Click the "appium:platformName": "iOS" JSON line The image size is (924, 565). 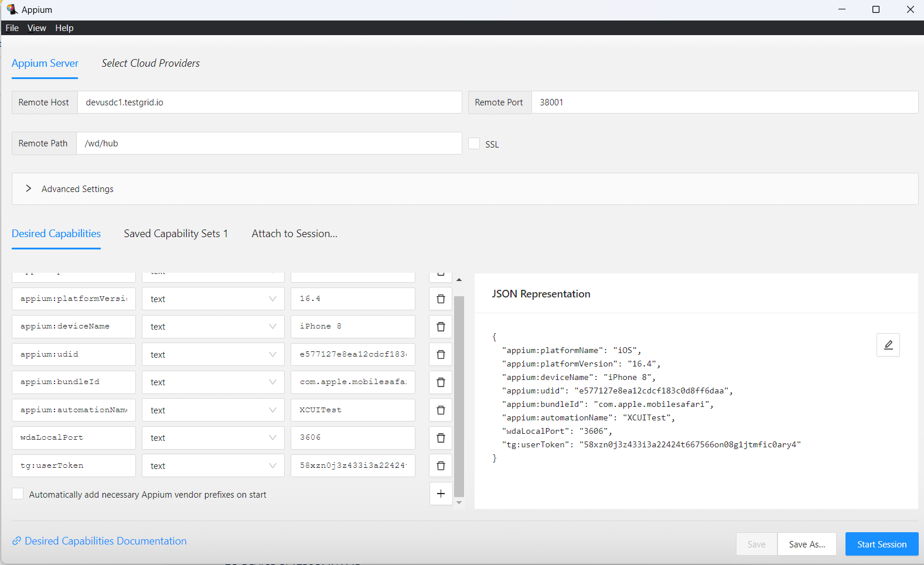(571, 350)
